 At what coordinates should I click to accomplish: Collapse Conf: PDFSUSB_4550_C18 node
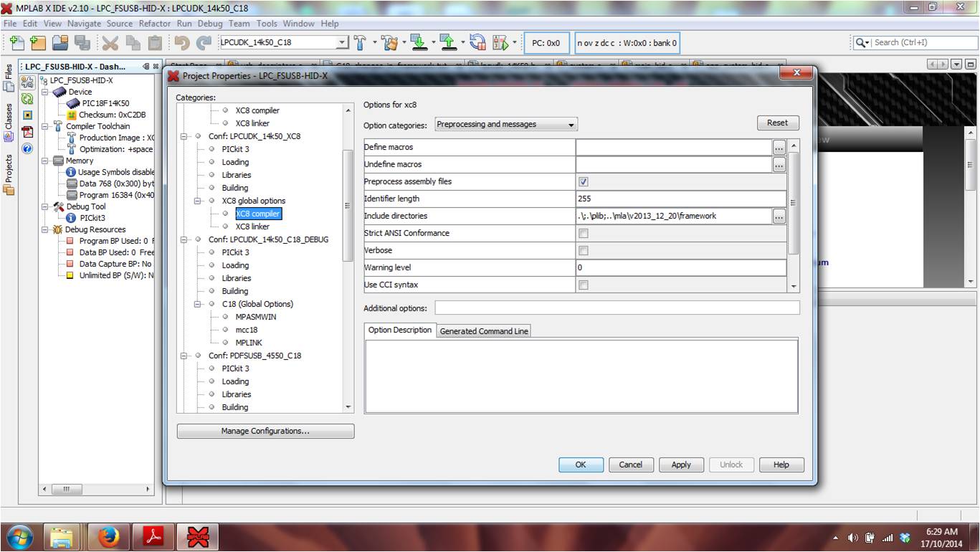tap(184, 356)
